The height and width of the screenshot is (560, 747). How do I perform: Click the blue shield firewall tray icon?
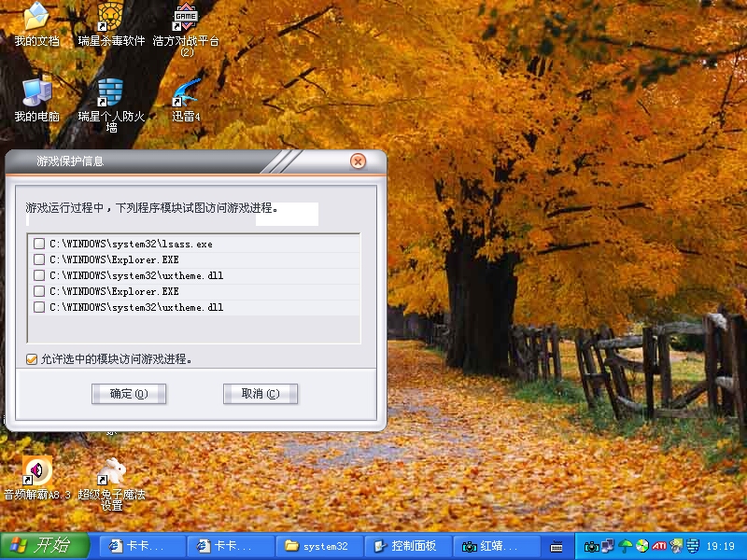click(693, 546)
